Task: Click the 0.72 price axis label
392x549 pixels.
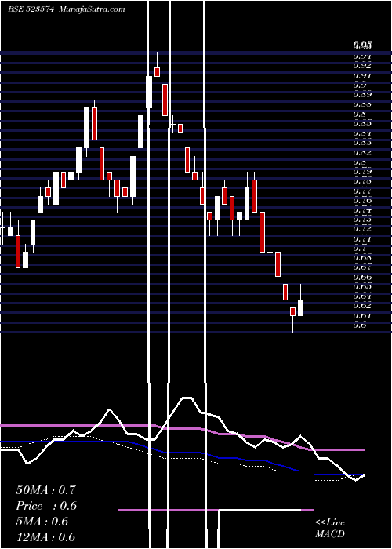Action: [362, 229]
